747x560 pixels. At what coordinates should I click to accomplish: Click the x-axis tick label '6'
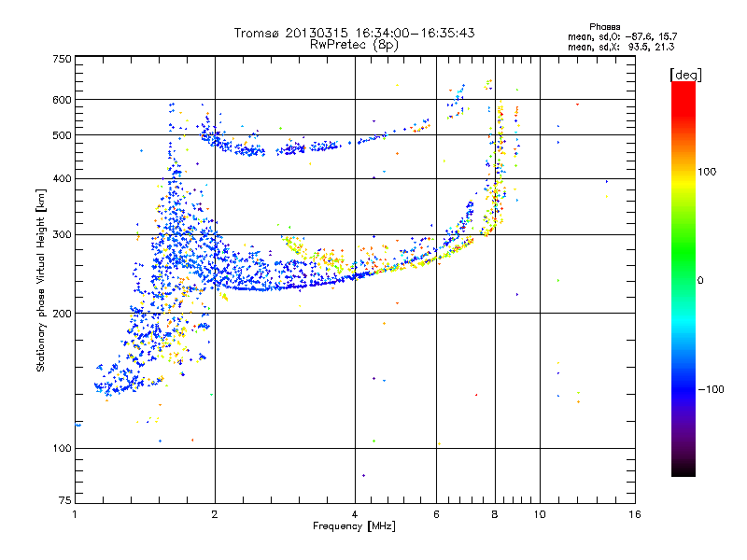coord(436,514)
